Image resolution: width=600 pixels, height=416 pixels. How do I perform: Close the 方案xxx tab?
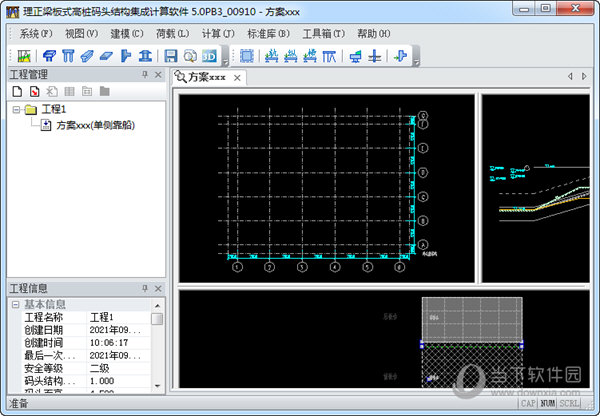(237, 78)
